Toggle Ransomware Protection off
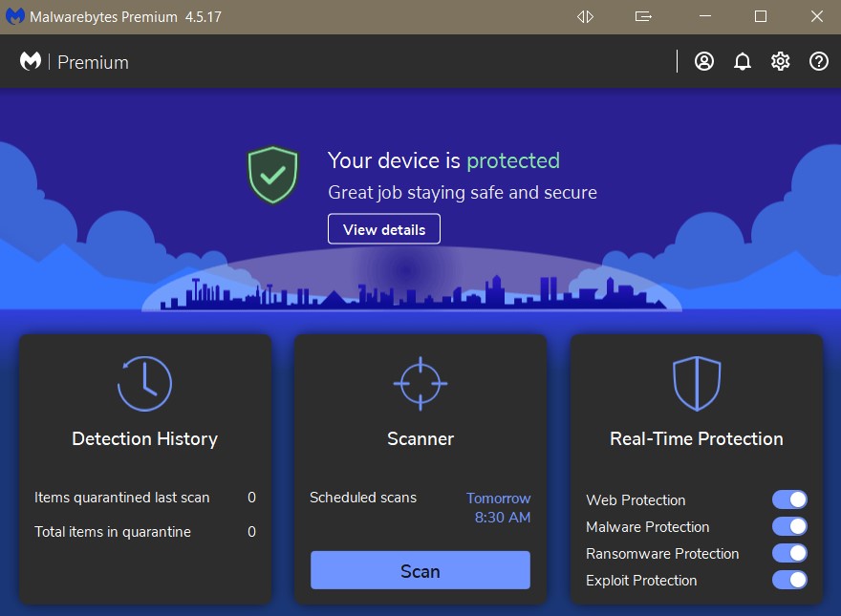Image resolution: width=841 pixels, height=616 pixels. coord(789,553)
